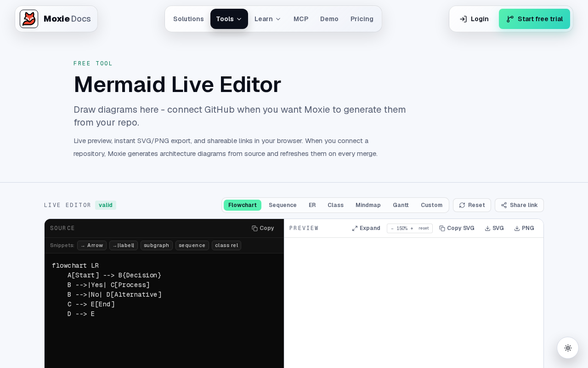Viewport: 588px width, 368px height.
Task: Select the Flowchart diagram tab
Action: [243, 205]
